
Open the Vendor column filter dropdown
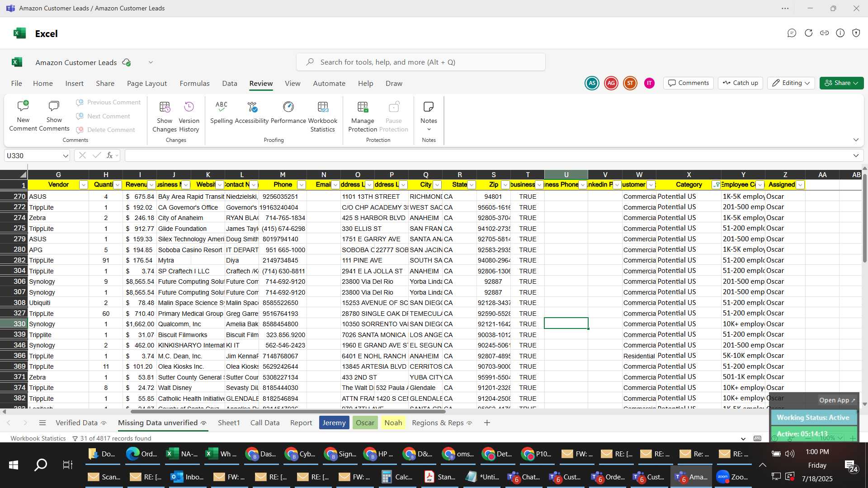pos(83,185)
